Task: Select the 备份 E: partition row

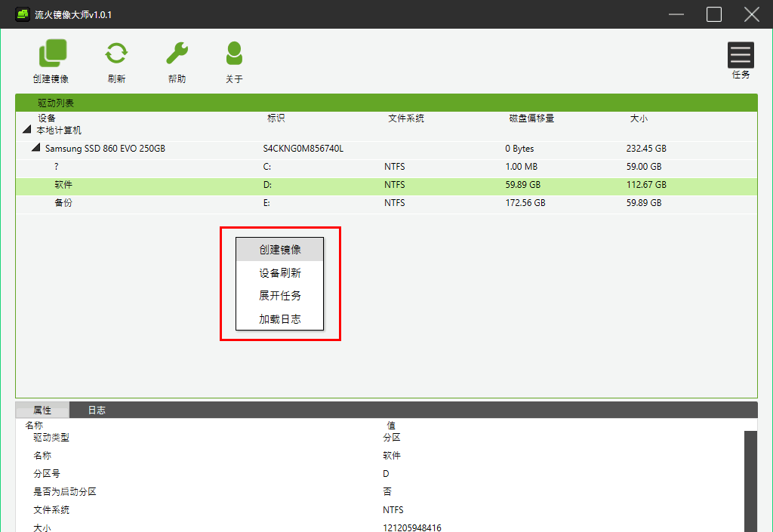Action: (x=386, y=203)
